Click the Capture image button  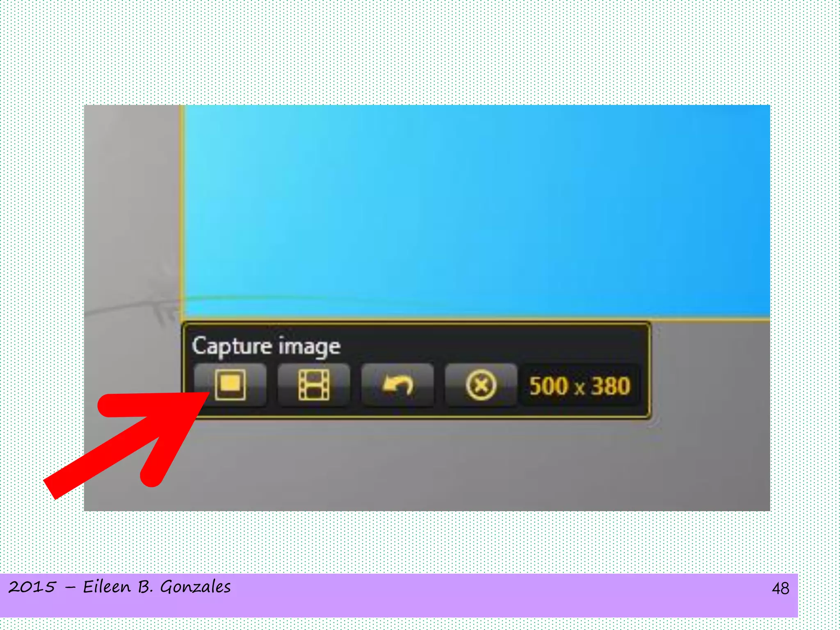click(230, 385)
